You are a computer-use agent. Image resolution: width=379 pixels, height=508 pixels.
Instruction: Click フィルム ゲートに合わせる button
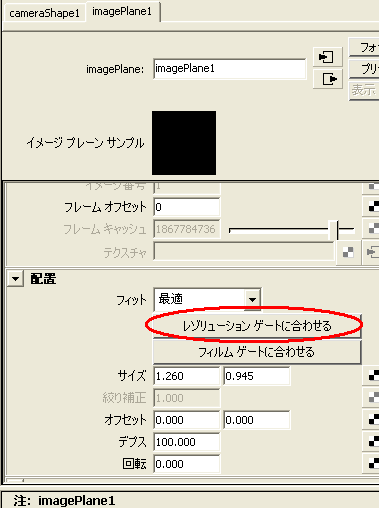[x=257, y=352]
